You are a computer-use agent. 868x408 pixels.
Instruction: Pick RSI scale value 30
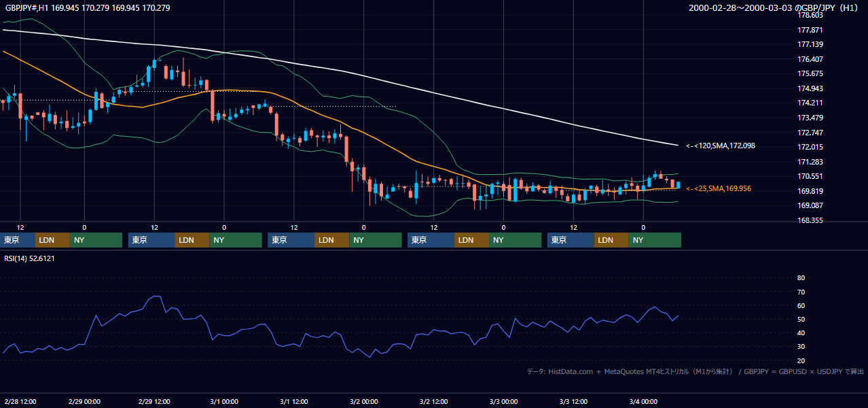[801, 347]
